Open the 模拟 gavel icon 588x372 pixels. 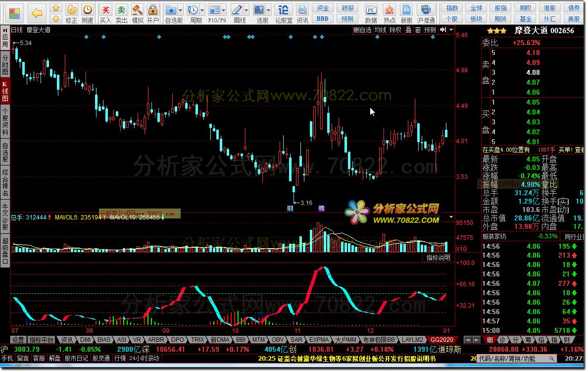tap(137, 13)
